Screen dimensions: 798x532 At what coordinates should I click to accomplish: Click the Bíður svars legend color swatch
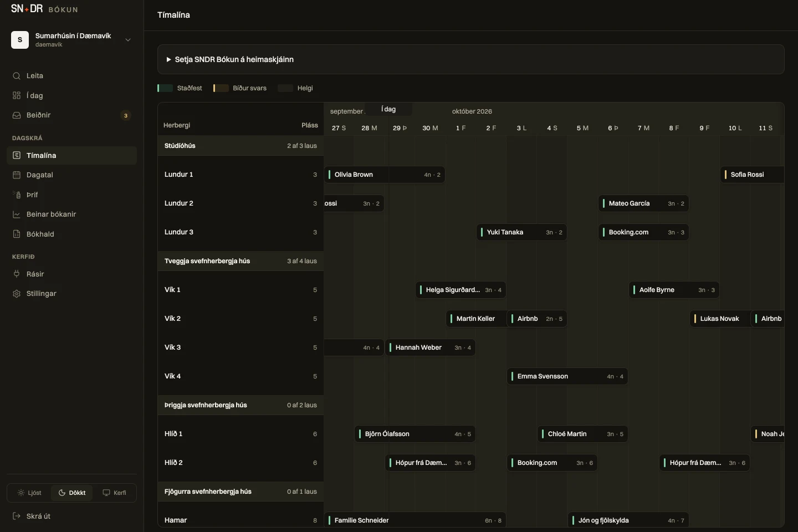(221, 88)
